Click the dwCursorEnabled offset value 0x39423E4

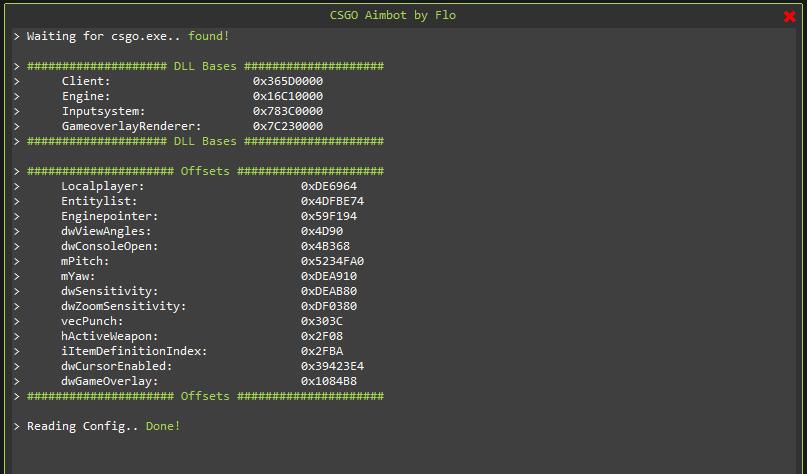pos(332,366)
